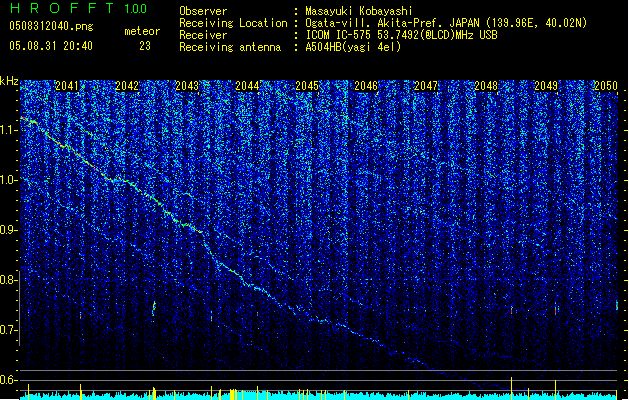Click the 2044 time marker
This screenshot has height=400, width=629.
click(x=247, y=85)
